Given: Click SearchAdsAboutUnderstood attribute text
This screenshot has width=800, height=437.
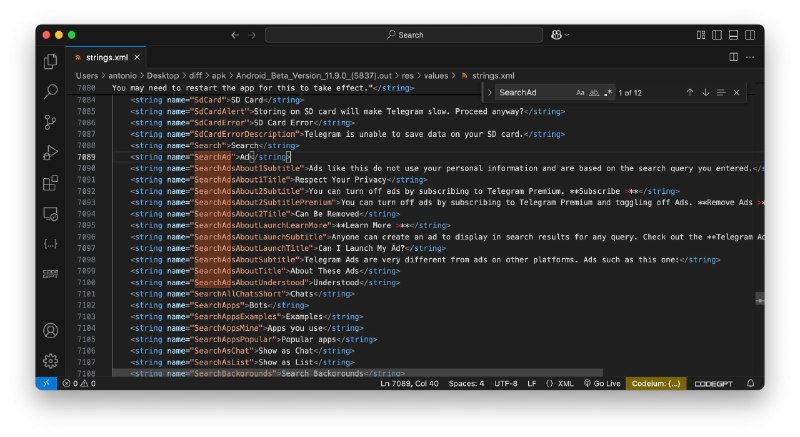Looking at the screenshot, I should pyautogui.click(x=249, y=282).
